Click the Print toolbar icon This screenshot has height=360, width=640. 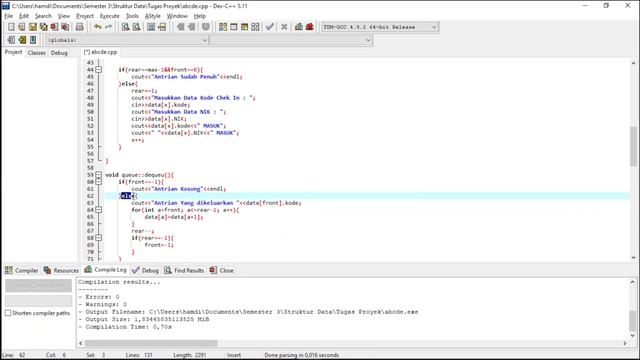click(x=80, y=27)
